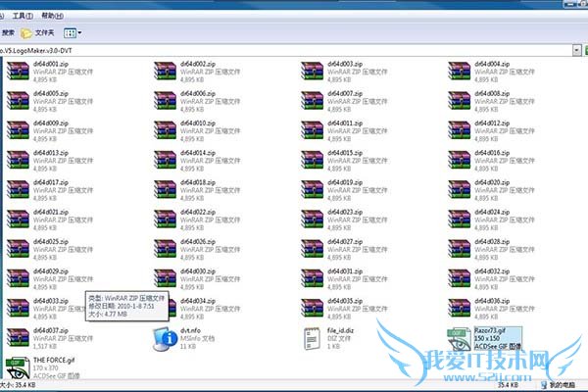Screen dimensions: 588x392
Task: Select the di64d011.zip archive icon
Action: (312, 130)
